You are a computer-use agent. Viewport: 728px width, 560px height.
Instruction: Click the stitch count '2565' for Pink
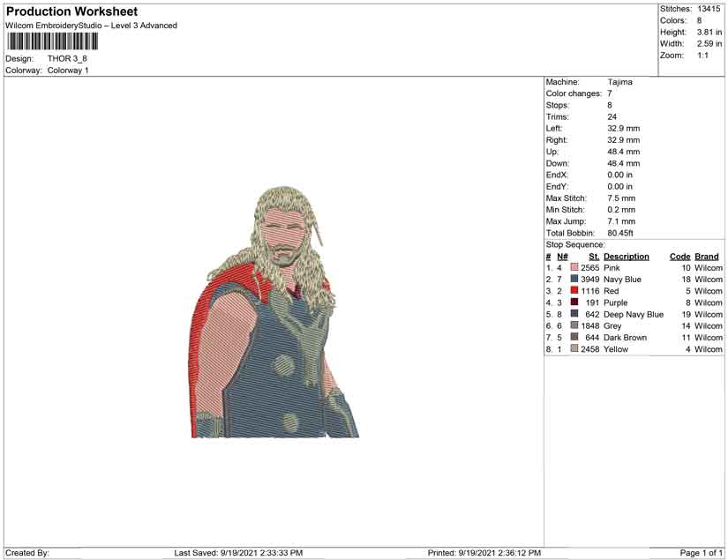pos(590,268)
